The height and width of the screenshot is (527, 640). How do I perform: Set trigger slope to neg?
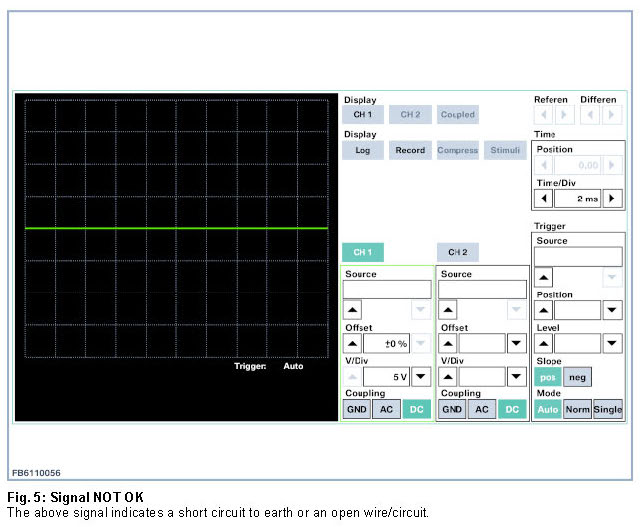577,377
